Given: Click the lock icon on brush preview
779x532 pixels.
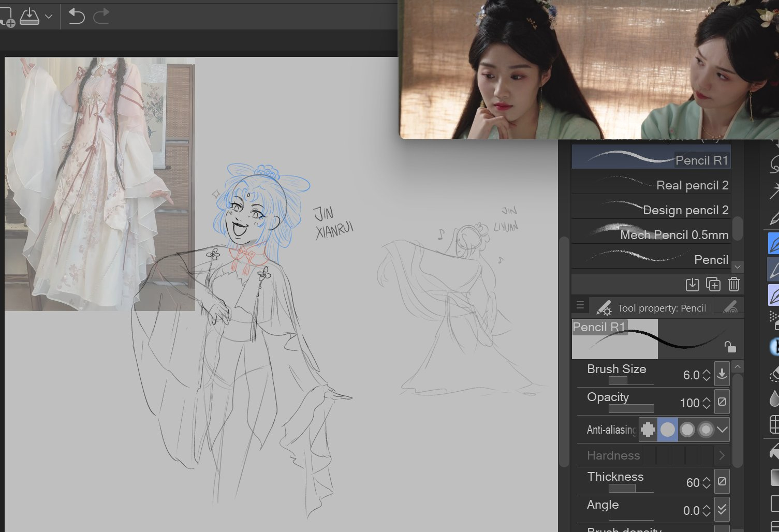Looking at the screenshot, I should [x=730, y=347].
